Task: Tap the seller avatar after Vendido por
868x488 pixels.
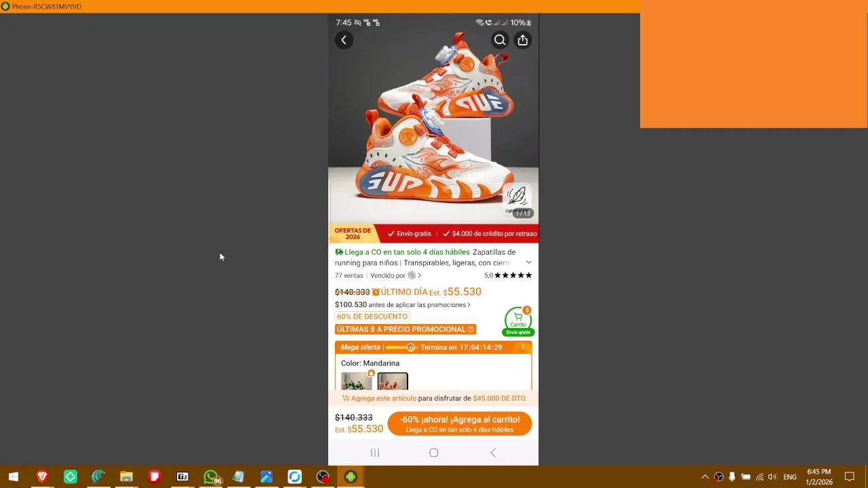Action: 412,275
